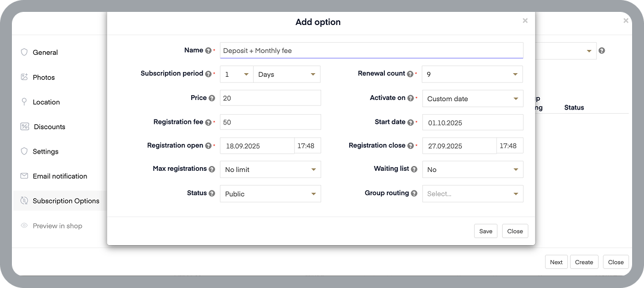Image resolution: width=644 pixels, height=288 pixels.
Task: Click Close button in the background window
Action: (x=615, y=262)
